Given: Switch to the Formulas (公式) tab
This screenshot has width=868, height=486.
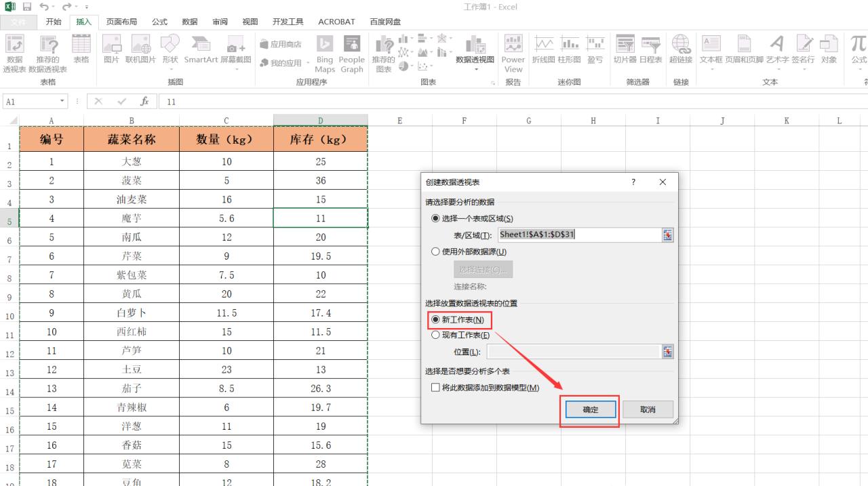Looking at the screenshot, I should 159,22.
